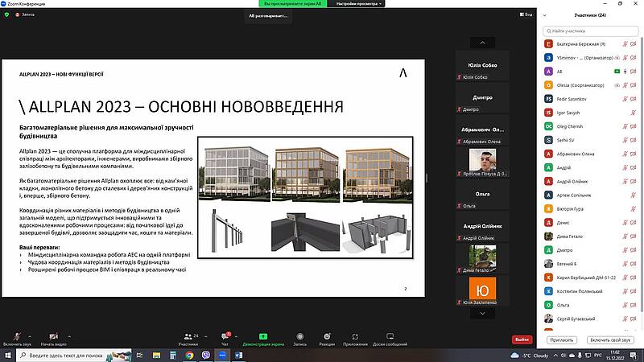Viewport: 644px width, 362px height.
Task: Click Сергій Бугаєвський participant entry
Action: click(x=590, y=319)
